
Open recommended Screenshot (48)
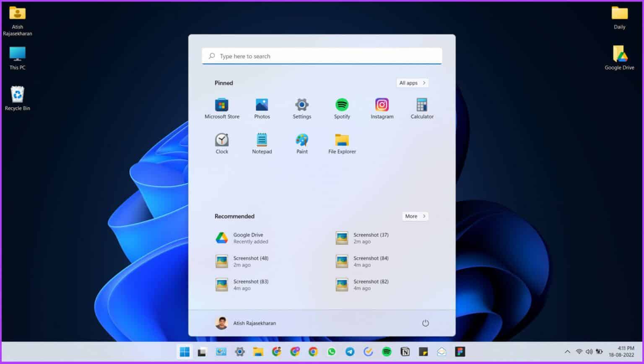(242, 261)
